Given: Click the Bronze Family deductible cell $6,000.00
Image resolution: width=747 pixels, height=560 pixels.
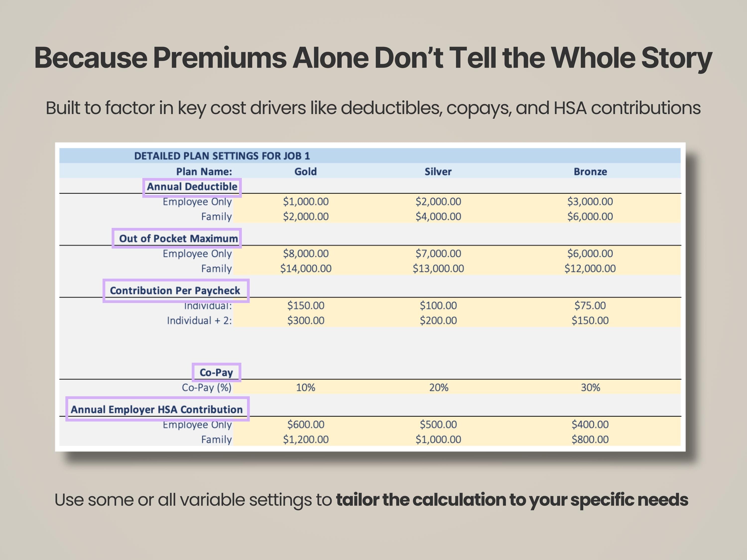Looking at the screenshot, I should 590,216.
